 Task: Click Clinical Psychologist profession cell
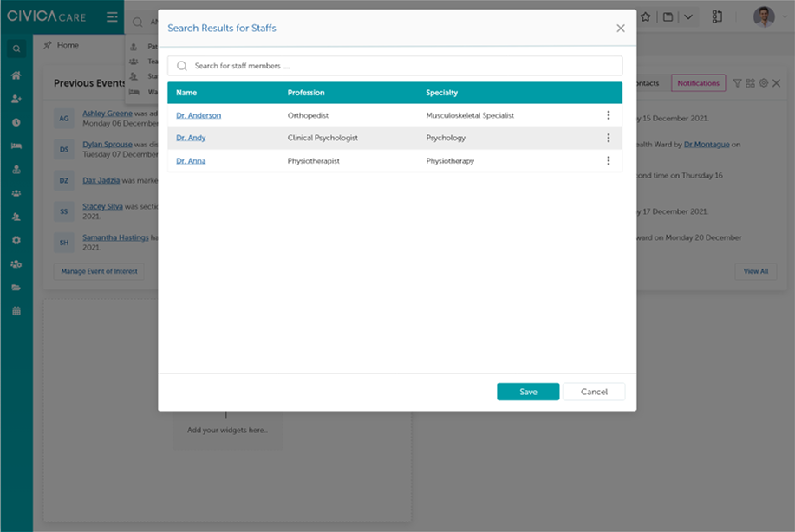[x=323, y=138]
